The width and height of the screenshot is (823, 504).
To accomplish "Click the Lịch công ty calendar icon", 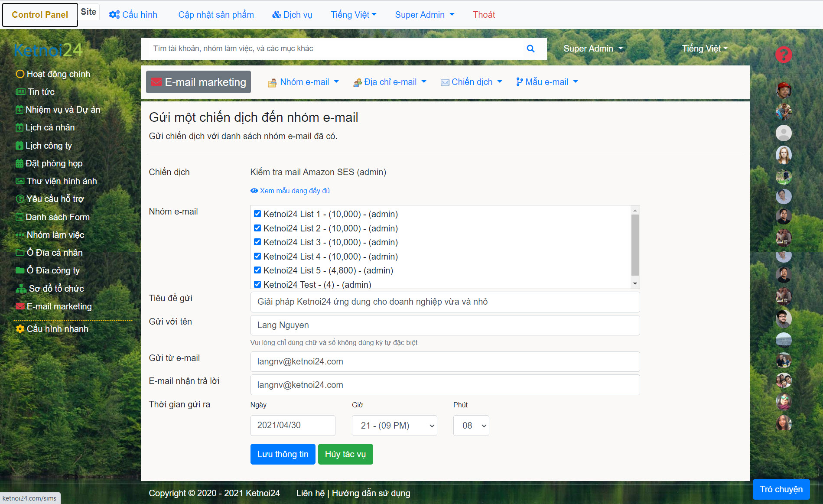I will pyautogui.click(x=20, y=146).
